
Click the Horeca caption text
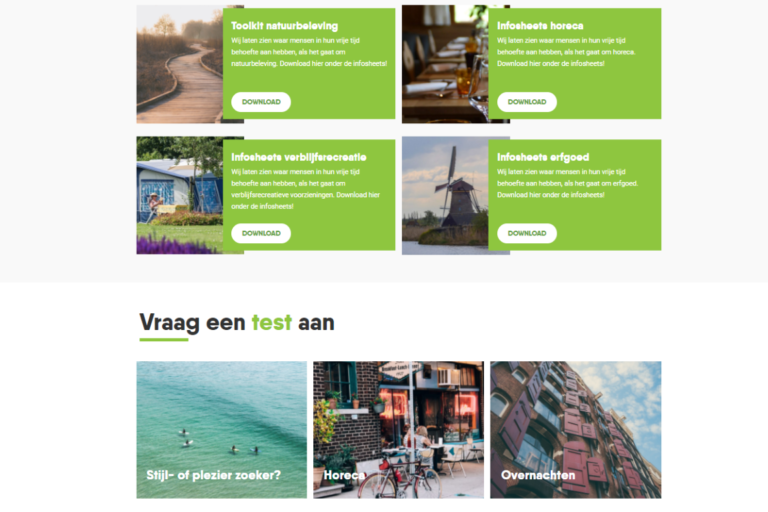pyautogui.click(x=344, y=475)
